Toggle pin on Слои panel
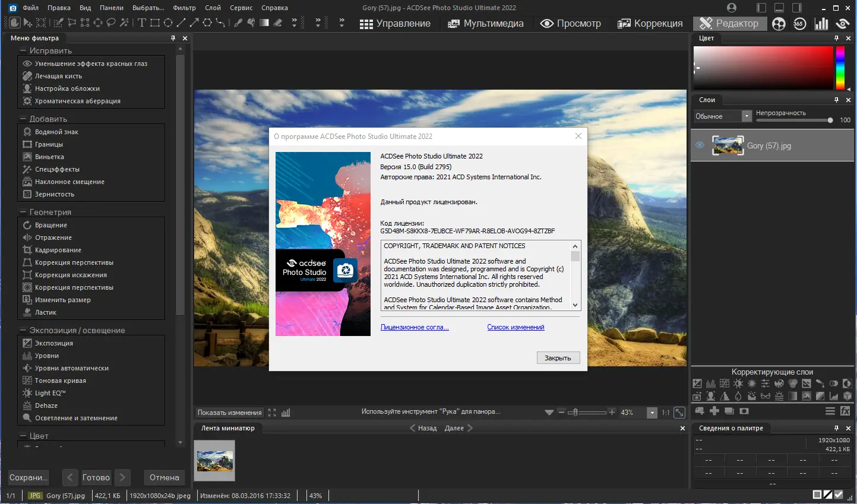Image resolution: width=857 pixels, height=504 pixels. [x=836, y=100]
